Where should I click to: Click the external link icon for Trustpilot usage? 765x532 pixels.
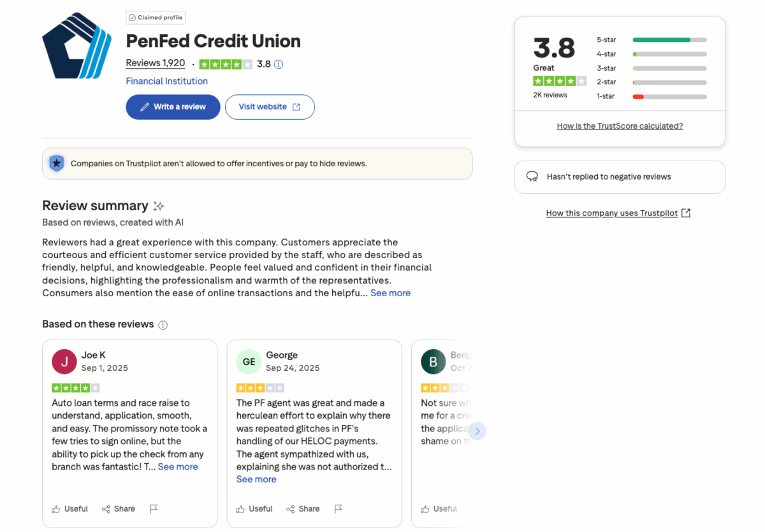[685, 213]
